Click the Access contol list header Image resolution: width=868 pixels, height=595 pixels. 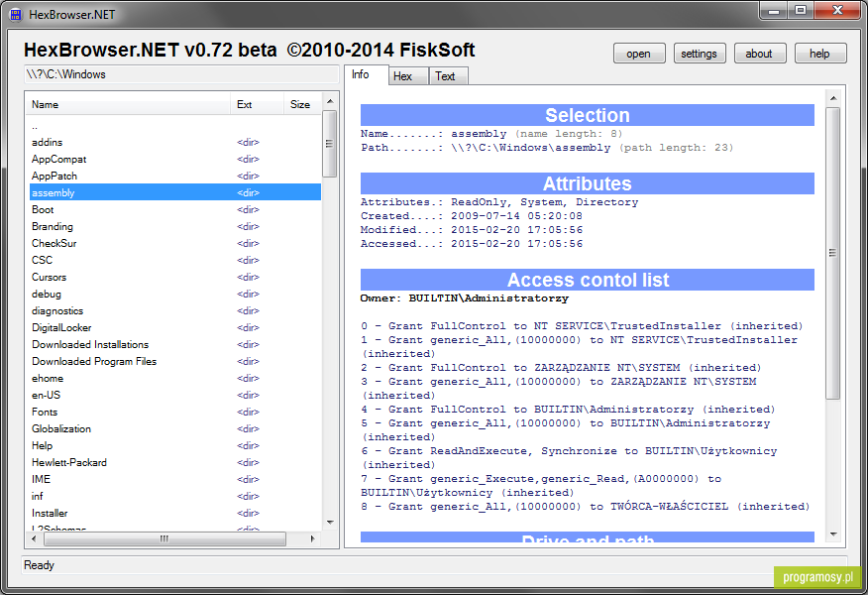click(588, 280)
